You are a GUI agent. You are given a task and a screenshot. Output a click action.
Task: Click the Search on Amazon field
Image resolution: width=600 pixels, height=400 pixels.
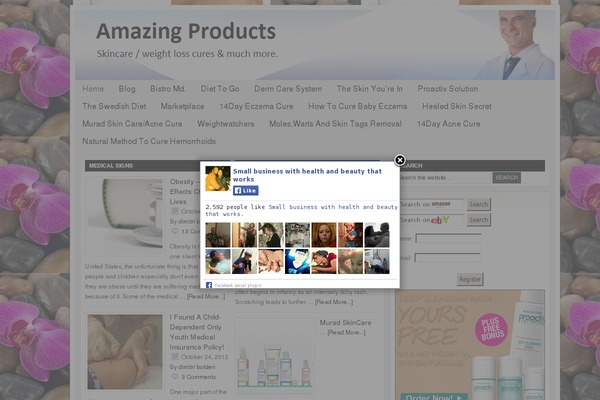pos(432,204)
